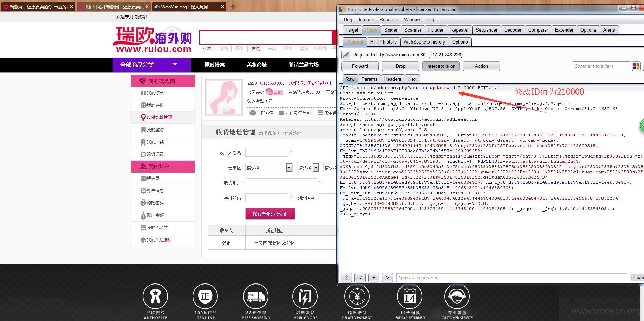Click the question mark help button in Burp search bar
Viewport: 644px width, 321px height.
click(x=346, y=277)
